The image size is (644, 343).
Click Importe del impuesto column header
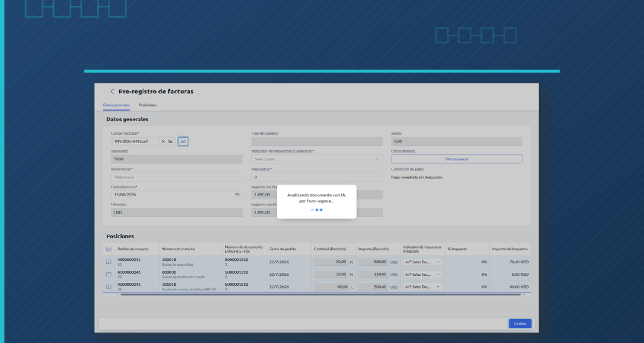510,249
